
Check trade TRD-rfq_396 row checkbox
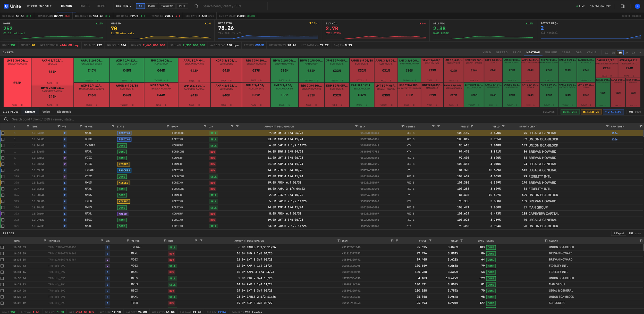[2, 278]
